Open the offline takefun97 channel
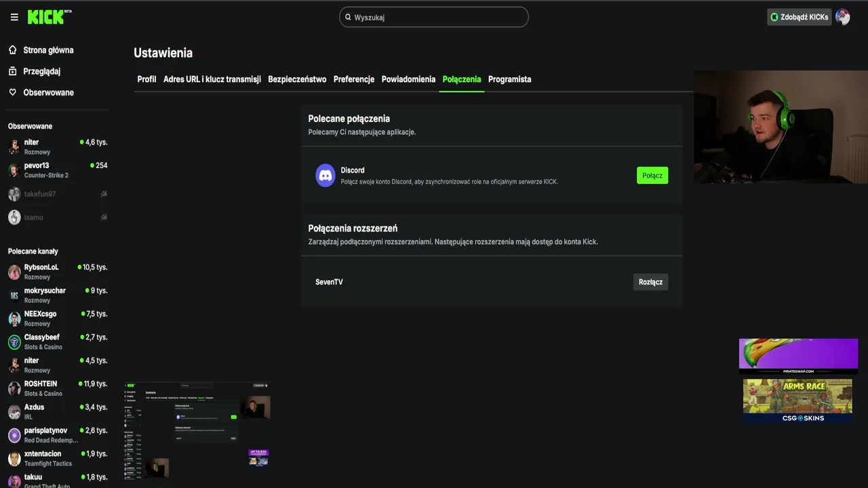The height and width of the screenshot is (488, 868). pos(40,195)
